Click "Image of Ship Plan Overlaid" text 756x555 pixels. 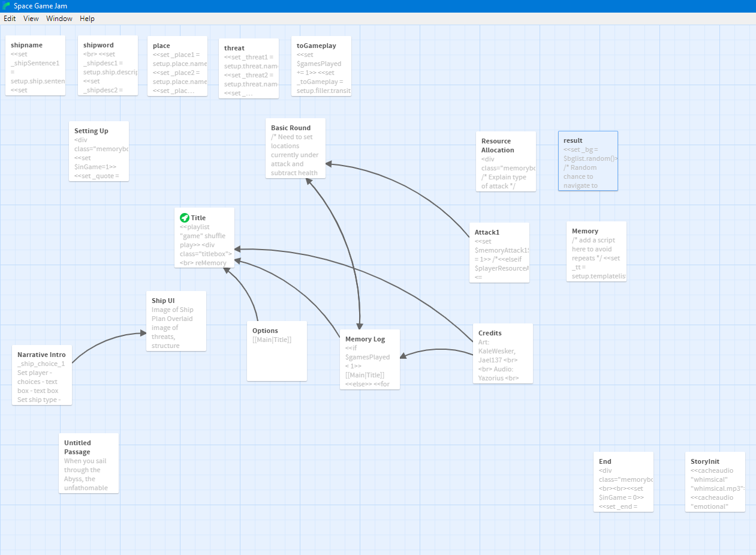[x=173, y=314]
